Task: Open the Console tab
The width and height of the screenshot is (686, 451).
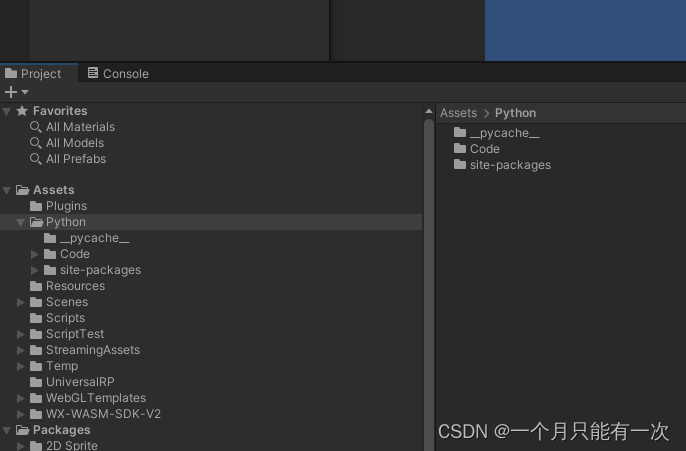Action: coord(118,73)
